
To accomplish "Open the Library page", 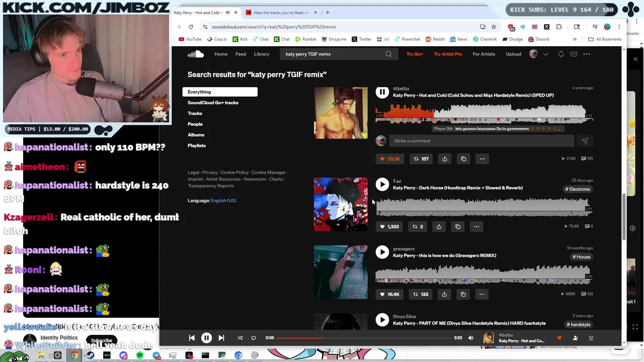I will [262, 54].
